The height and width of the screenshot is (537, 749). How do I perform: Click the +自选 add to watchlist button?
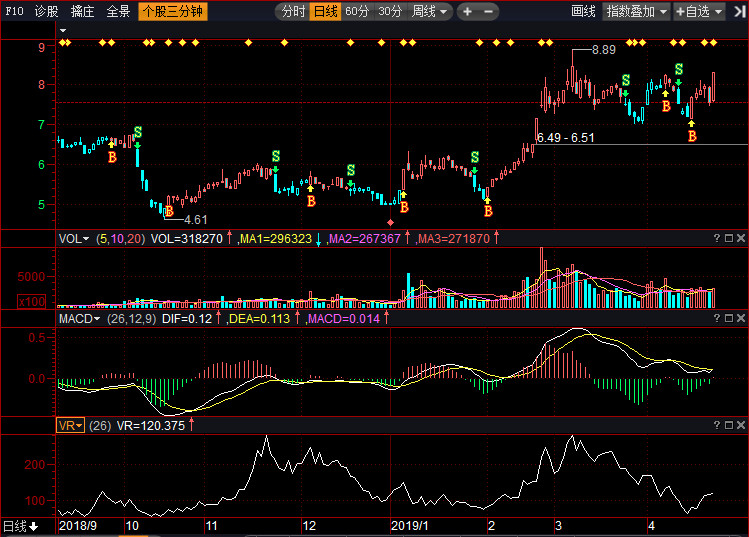[x=699, y=11]
